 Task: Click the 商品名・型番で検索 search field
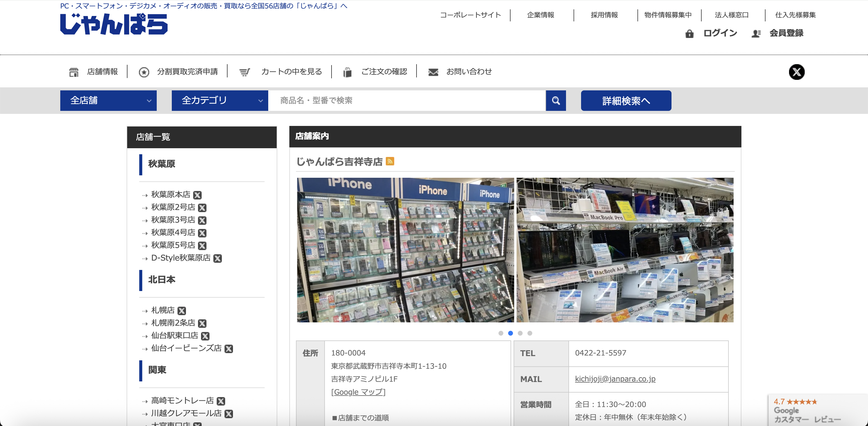(x=407, y=100)
